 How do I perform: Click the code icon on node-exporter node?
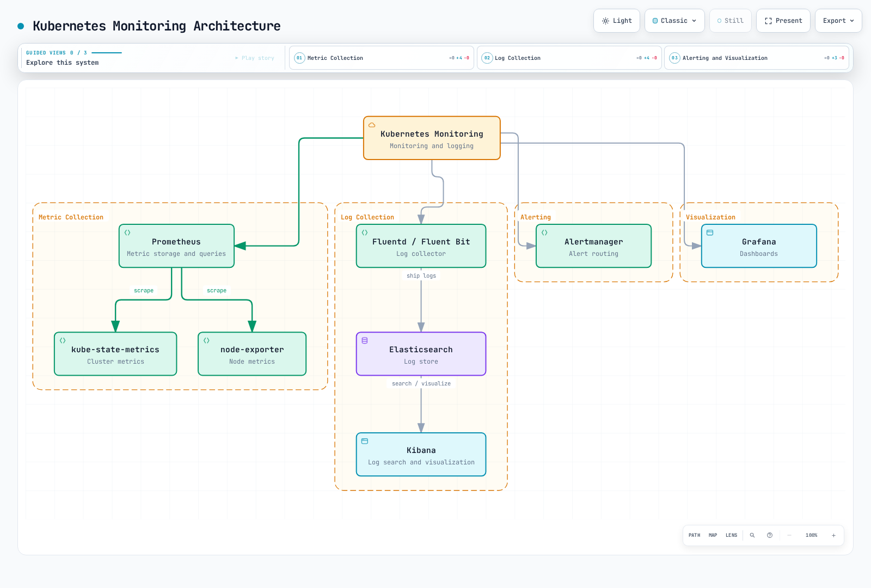206,340
